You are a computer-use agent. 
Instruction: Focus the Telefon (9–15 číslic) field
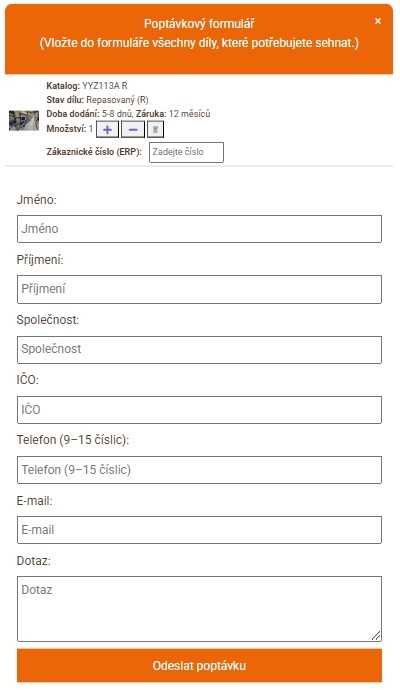(199, 470)
